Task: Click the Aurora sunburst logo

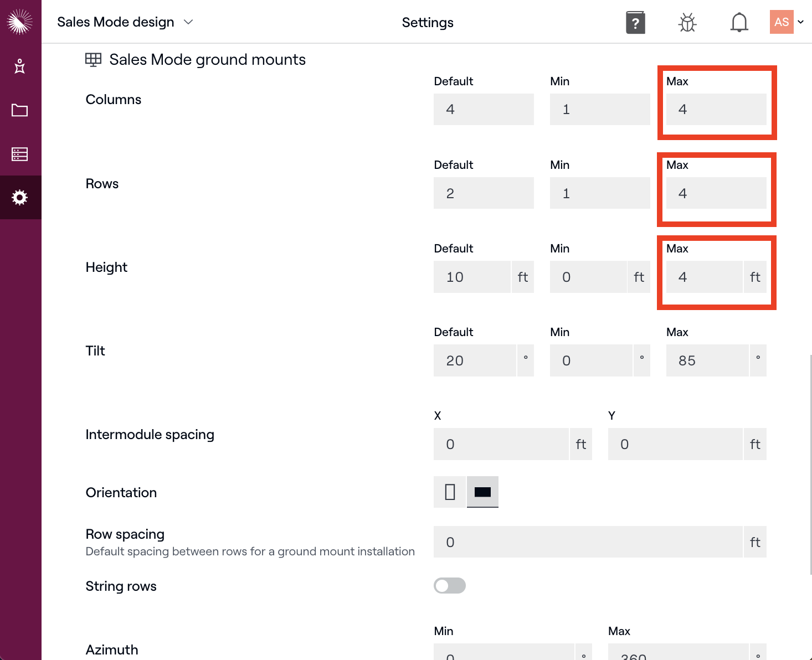Action: point(20,22)
